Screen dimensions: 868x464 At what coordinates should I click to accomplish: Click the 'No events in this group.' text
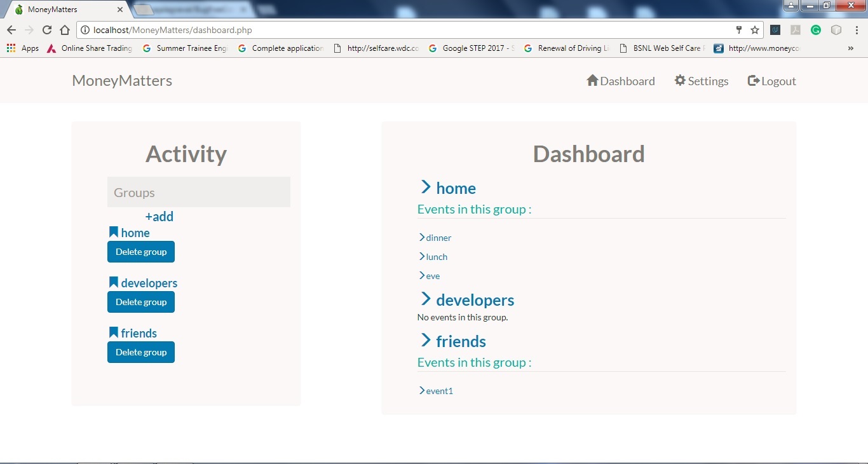[463, 317]
